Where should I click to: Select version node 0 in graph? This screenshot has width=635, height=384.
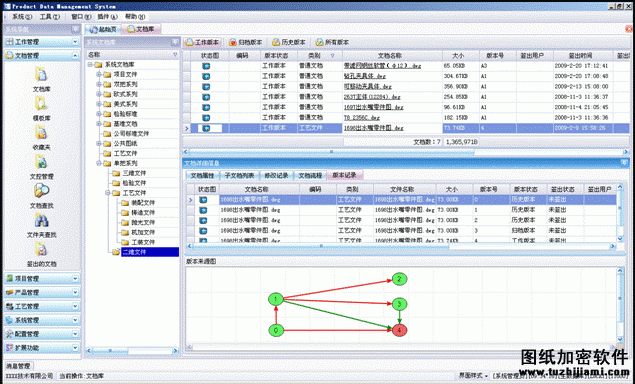click(276, 330)
